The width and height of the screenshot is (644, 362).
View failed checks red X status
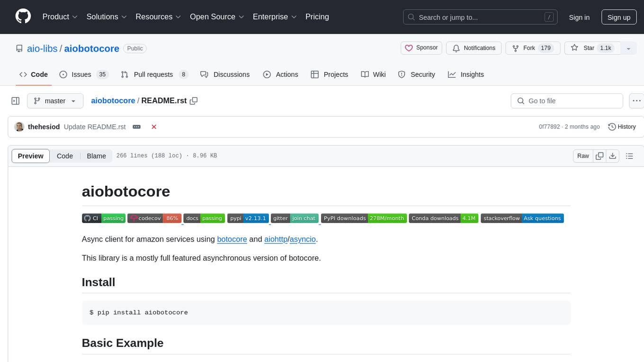pyautogui.click(x=154, y=127)
